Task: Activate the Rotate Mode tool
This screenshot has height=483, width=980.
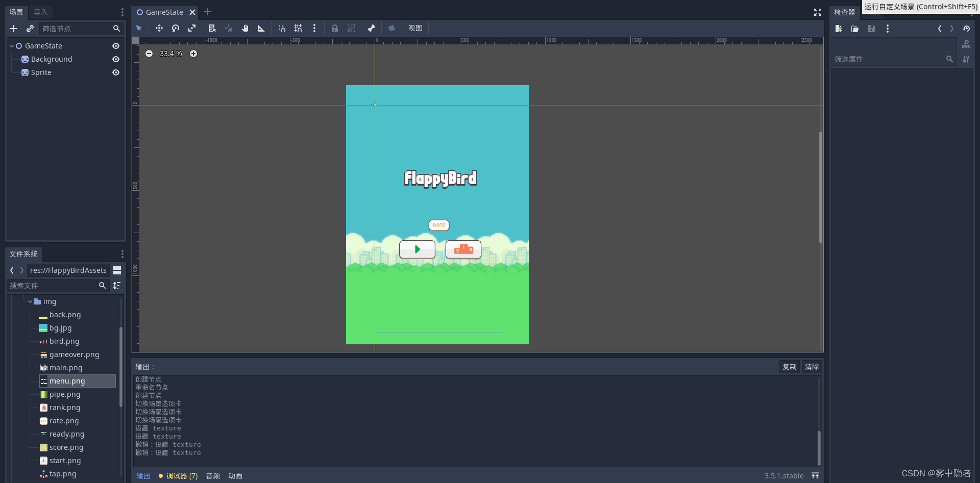Action: tap(176, 29)
